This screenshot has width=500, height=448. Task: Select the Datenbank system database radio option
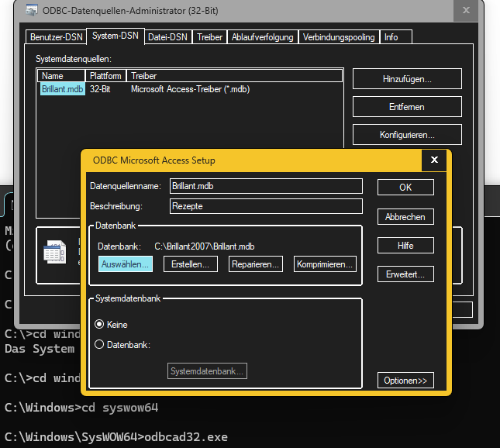coord(99,345)
